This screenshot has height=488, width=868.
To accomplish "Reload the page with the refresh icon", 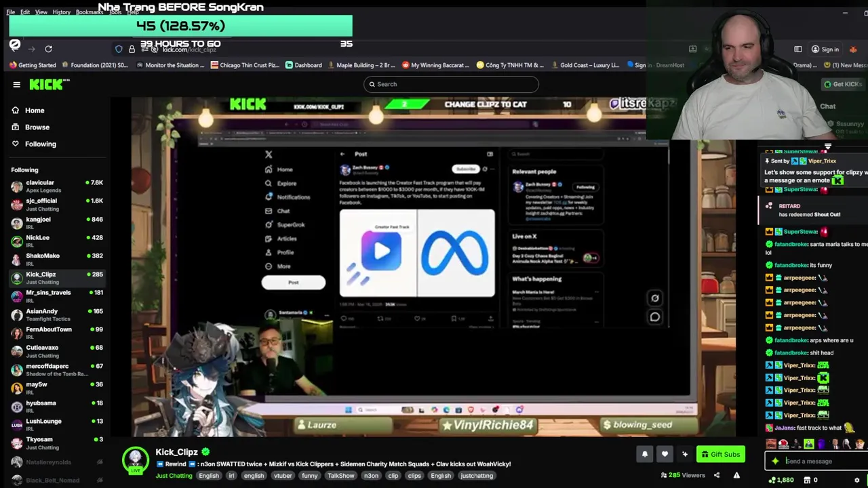I will pos(48,49).
